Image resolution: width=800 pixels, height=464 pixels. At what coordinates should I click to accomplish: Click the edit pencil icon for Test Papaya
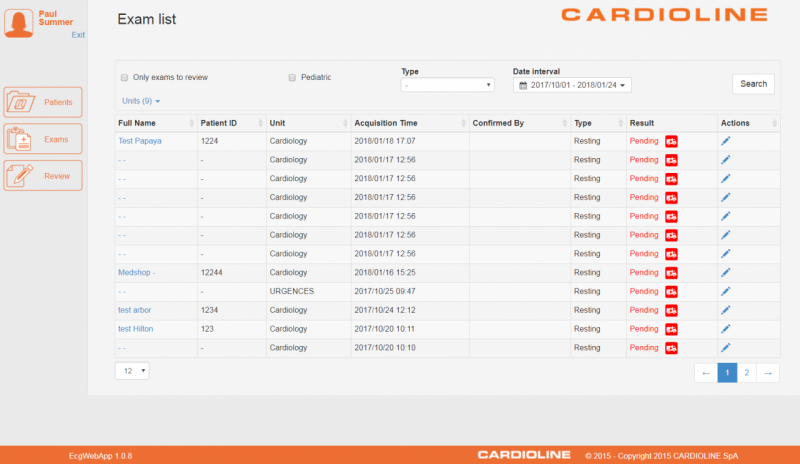click(726, 141)
